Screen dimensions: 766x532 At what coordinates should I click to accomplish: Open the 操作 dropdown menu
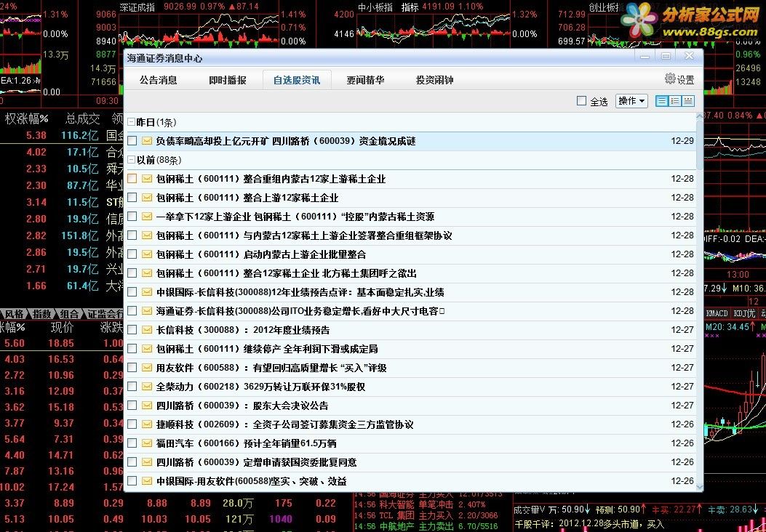click(x=631, y=101)
